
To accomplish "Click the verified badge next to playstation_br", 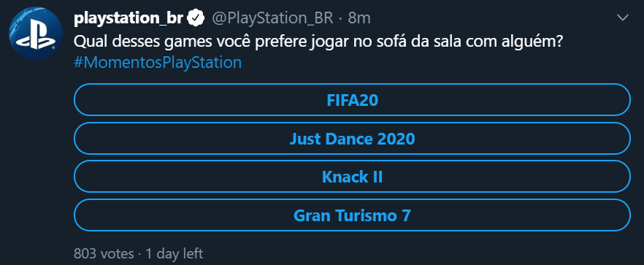I will click(196, 18).
